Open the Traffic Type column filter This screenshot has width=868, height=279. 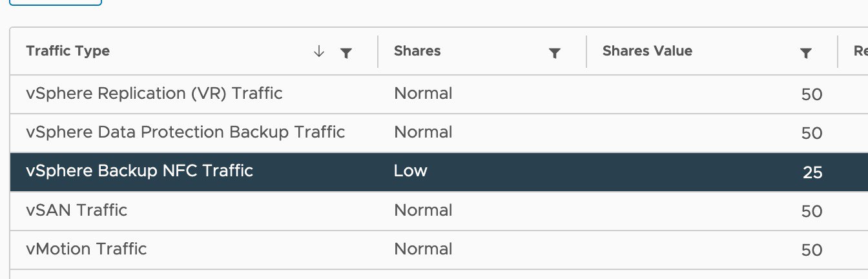[346, 53]
